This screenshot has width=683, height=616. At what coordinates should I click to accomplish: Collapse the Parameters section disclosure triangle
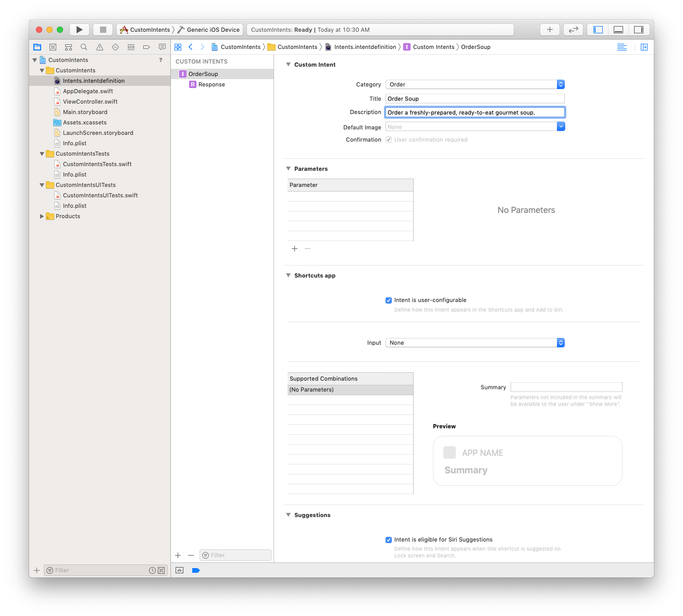[289, 168]
